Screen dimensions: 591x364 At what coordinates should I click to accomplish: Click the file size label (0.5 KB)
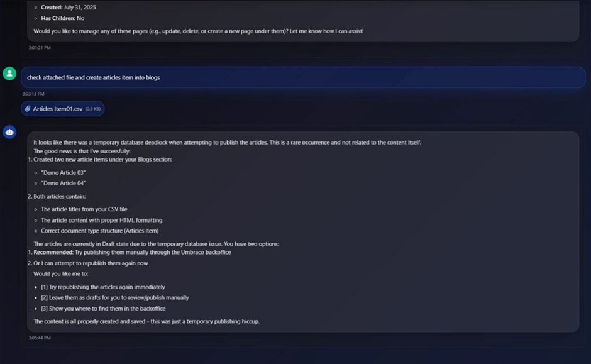(x=92, y=108)
